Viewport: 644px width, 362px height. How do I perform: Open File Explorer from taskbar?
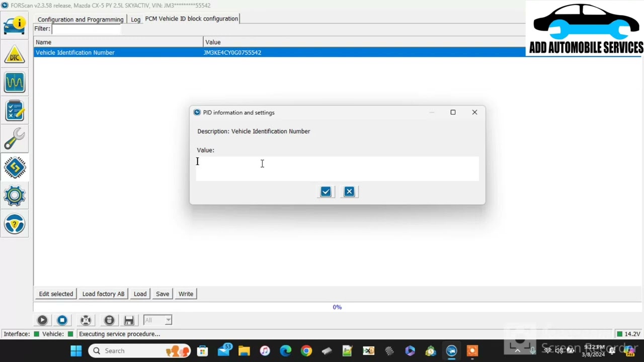click(244, 350)
